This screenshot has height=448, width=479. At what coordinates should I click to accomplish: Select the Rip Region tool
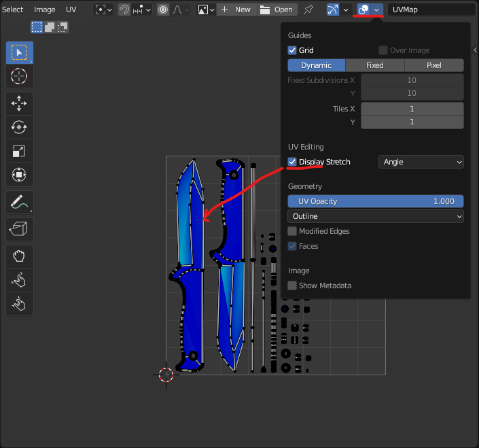(19, 230)
